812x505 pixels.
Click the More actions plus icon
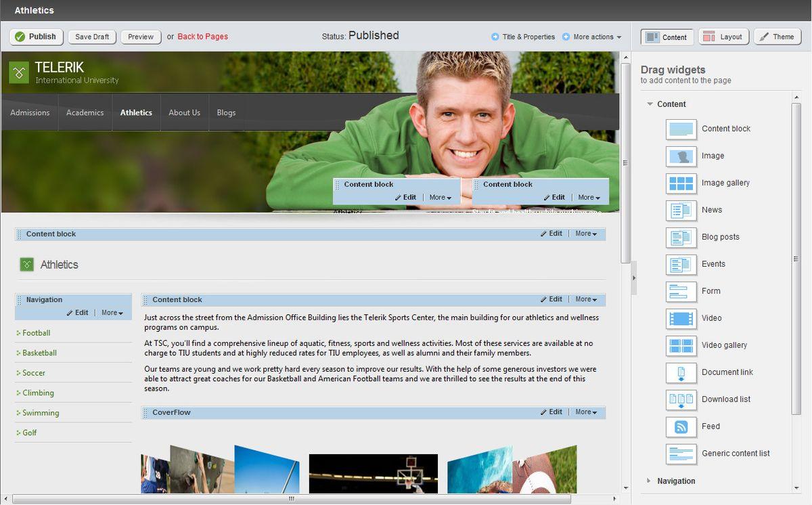click(x=566, y=37)
